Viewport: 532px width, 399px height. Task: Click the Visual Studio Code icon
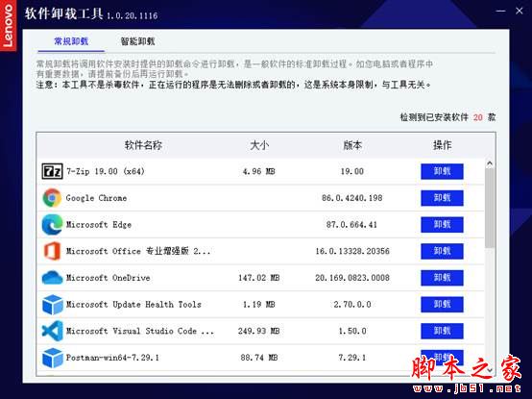point(52,331)
